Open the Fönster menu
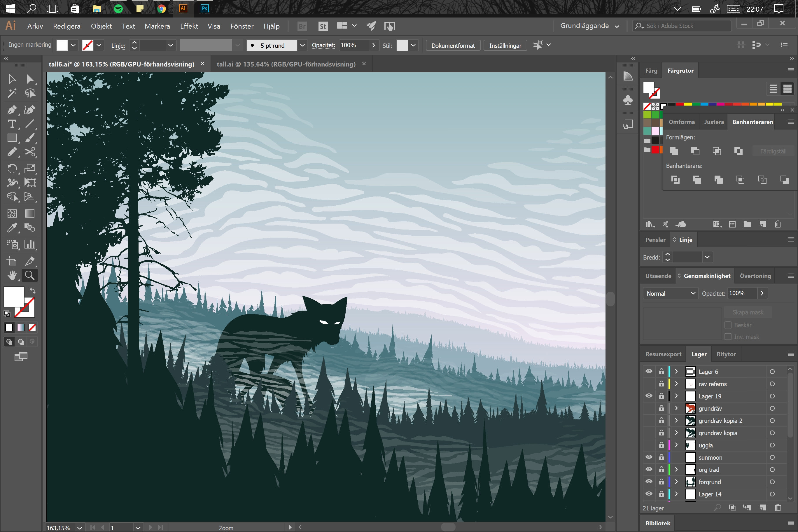 tap(242, 26)
